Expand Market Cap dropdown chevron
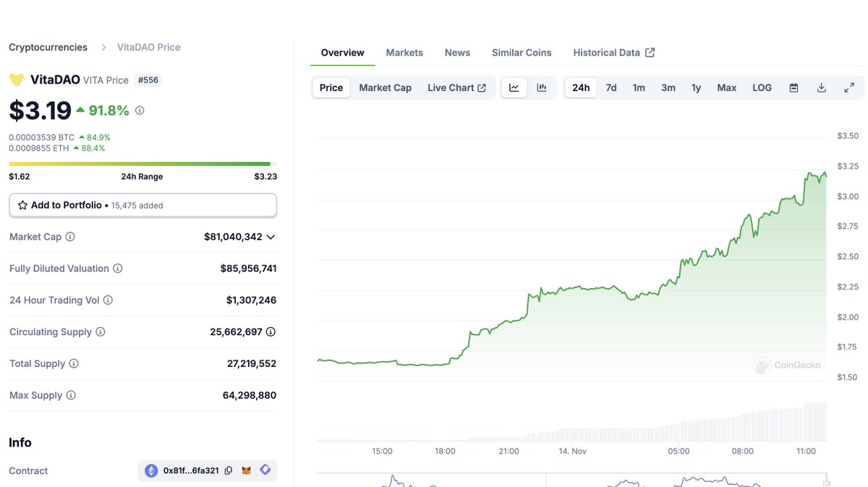The height and width of the screenshot is (487, 868). (x=271, y=237)
